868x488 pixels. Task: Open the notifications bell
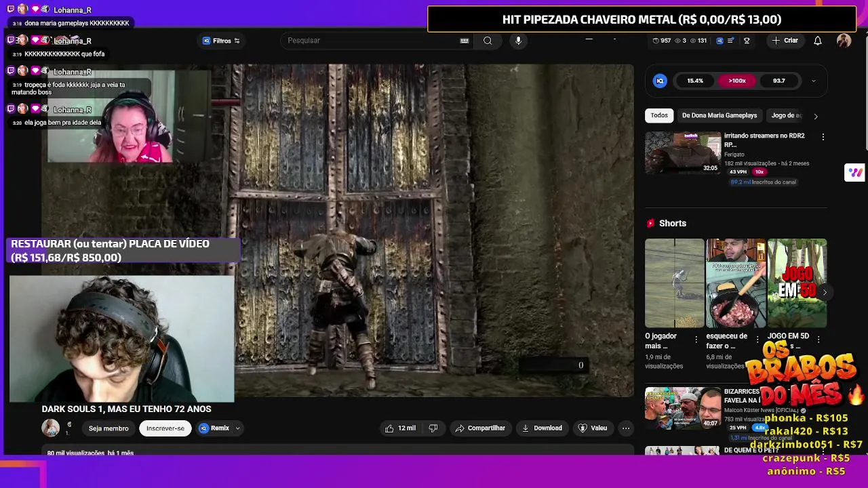[818, 41]
